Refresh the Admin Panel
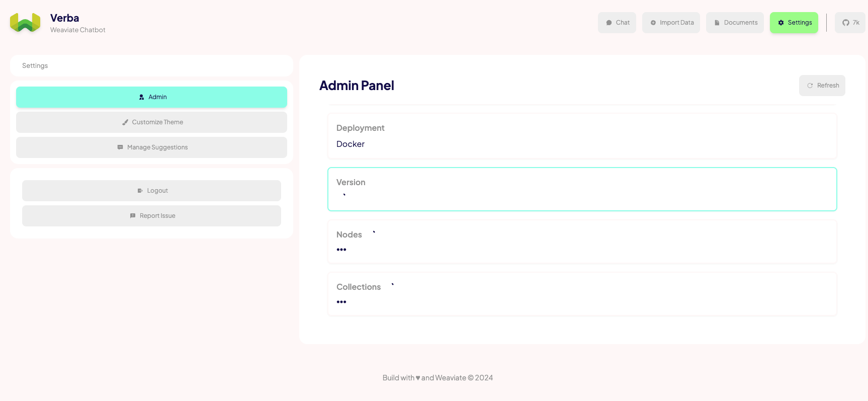Viewport: 868px width, 401px height. coord(822,86)
